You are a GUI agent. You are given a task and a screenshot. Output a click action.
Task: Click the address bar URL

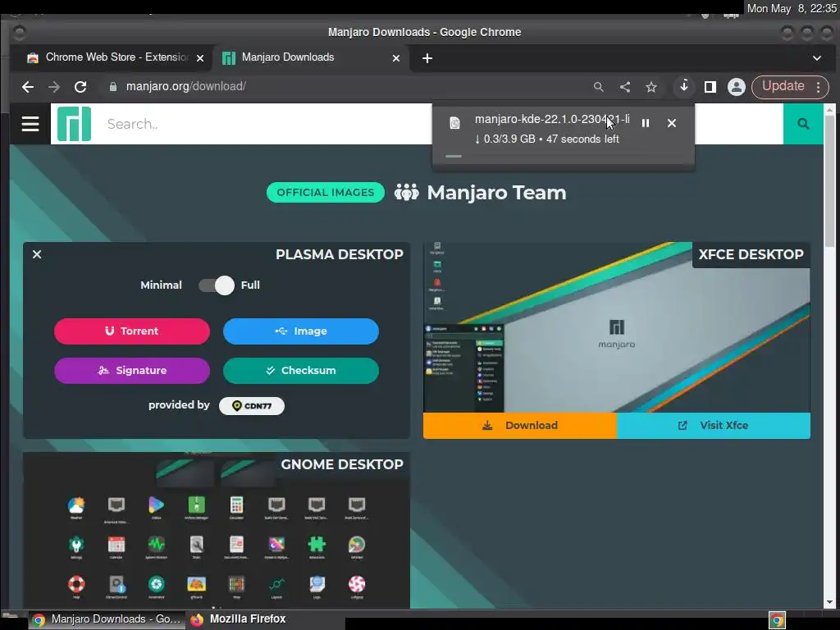click(x=186, y=87)
